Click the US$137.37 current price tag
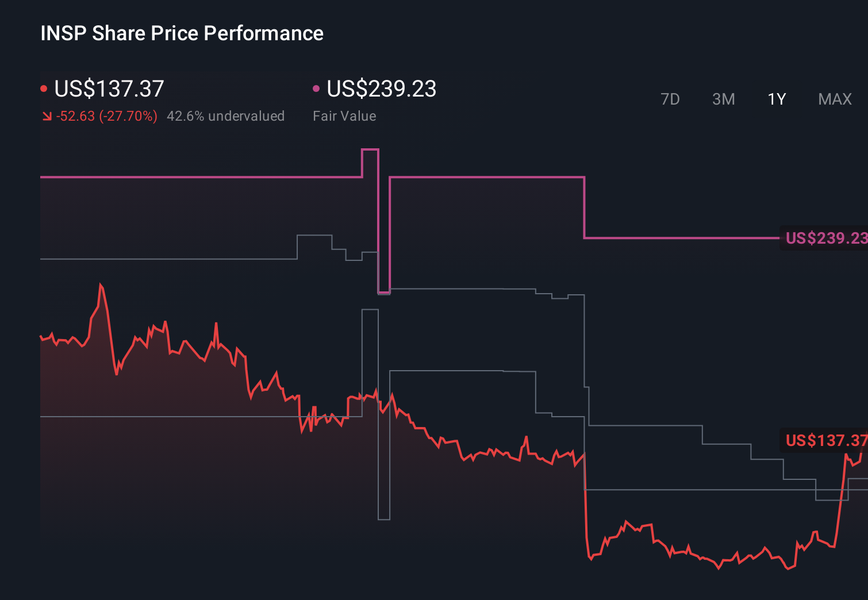This screenshot has width=868, height=600. [827, 441]
